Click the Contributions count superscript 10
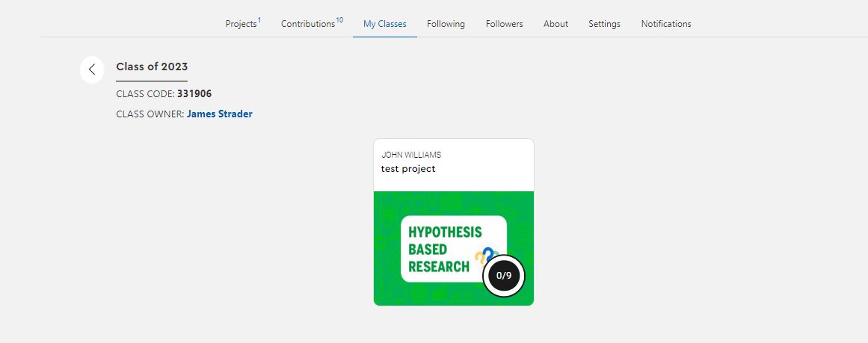The width and height of the screenshot is (868, 343). point(339,20)
